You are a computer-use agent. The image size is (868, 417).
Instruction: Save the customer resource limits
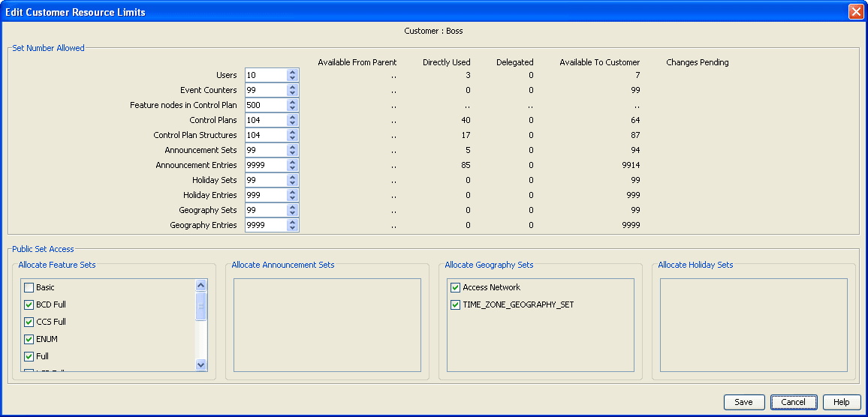[x=744, y=402]
